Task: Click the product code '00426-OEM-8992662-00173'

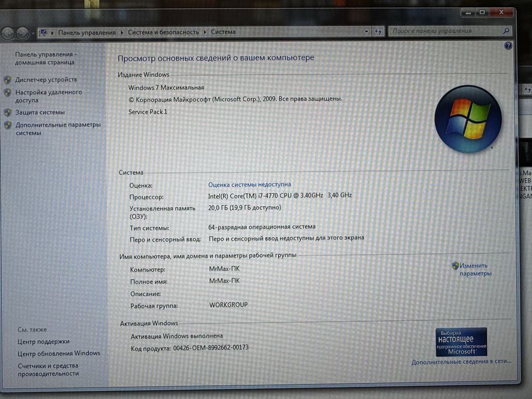Action: point(211,348)
